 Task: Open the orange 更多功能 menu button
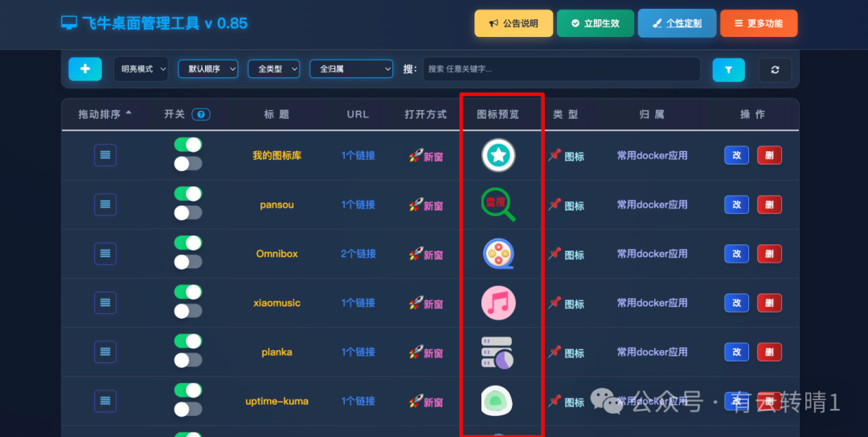(759, 23)
